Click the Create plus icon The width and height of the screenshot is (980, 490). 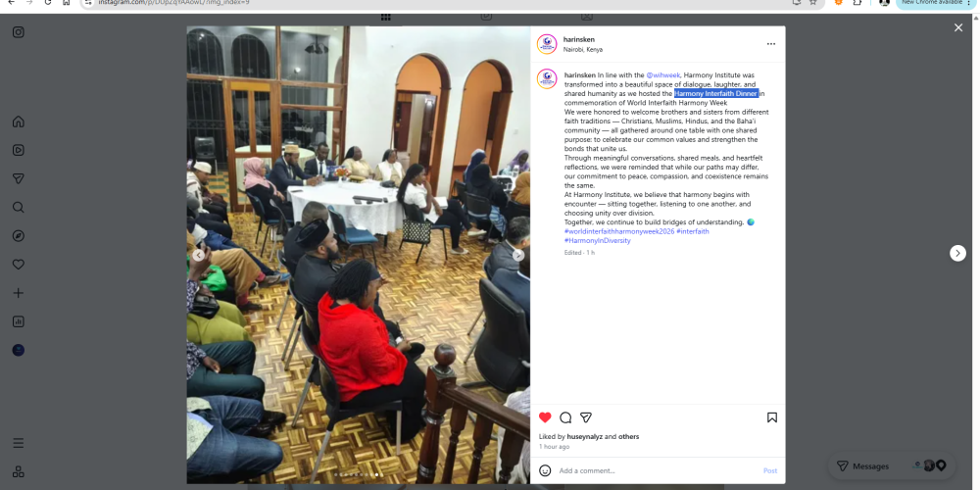18,293
